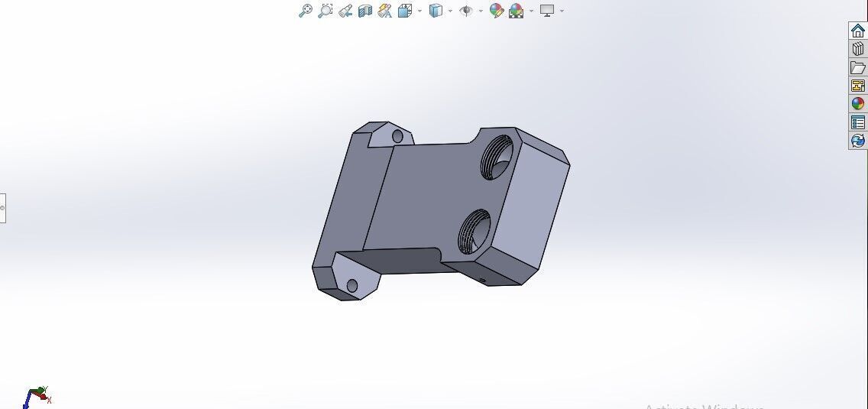The height and width of the screenshot is (409, 868).
Task: Expand the View Settings dropdown arrow
Action: [x=562, y=11]
